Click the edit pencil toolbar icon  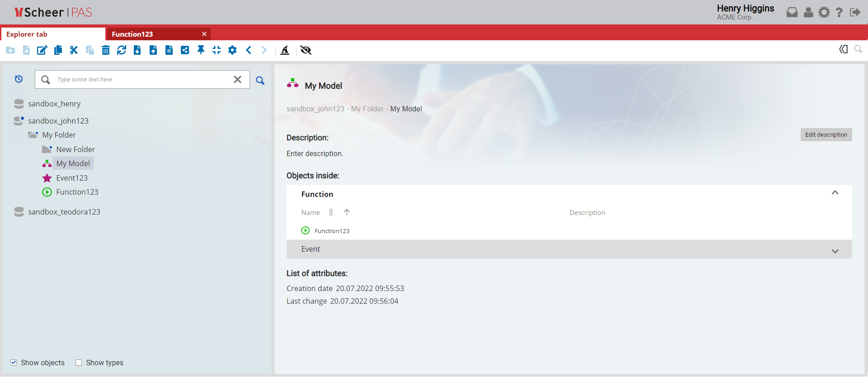42,50
